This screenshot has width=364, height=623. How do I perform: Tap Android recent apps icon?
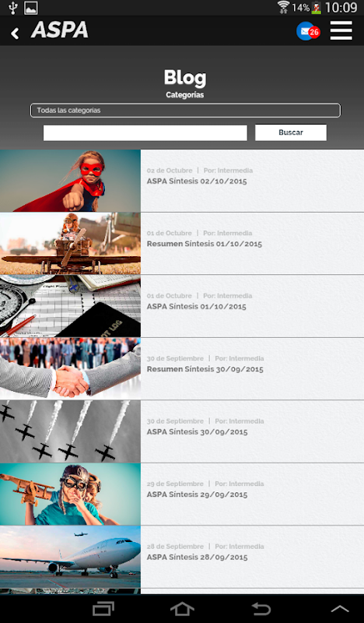point(103,609)
